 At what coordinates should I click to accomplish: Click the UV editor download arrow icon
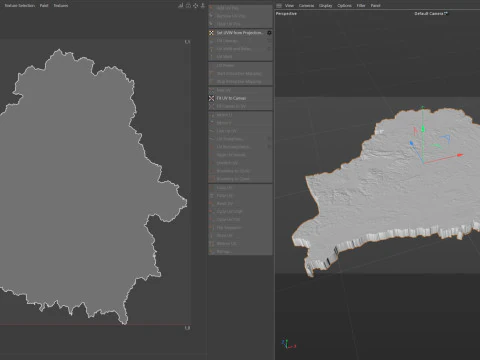coord(202,5)
